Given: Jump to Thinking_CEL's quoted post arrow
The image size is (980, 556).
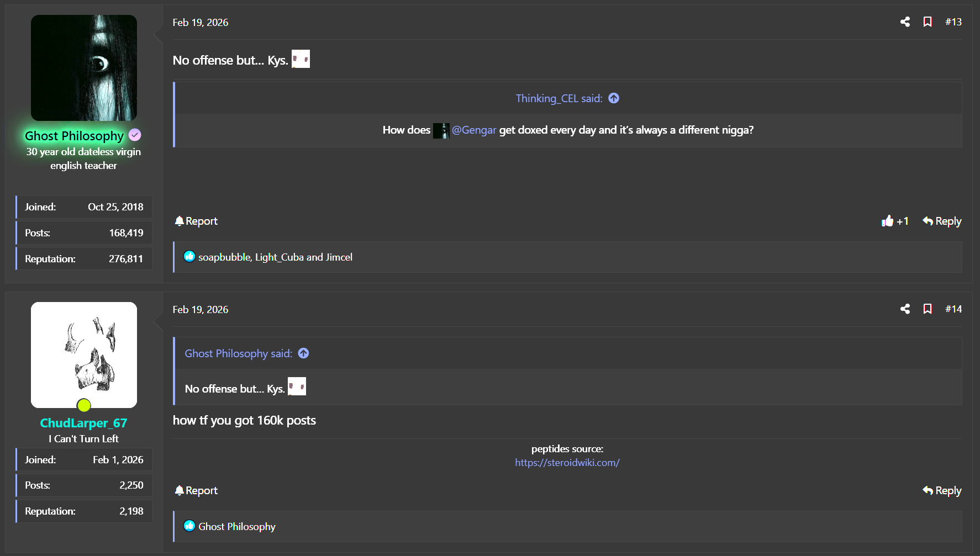Looking at the screenshot, I should point(614,98).
